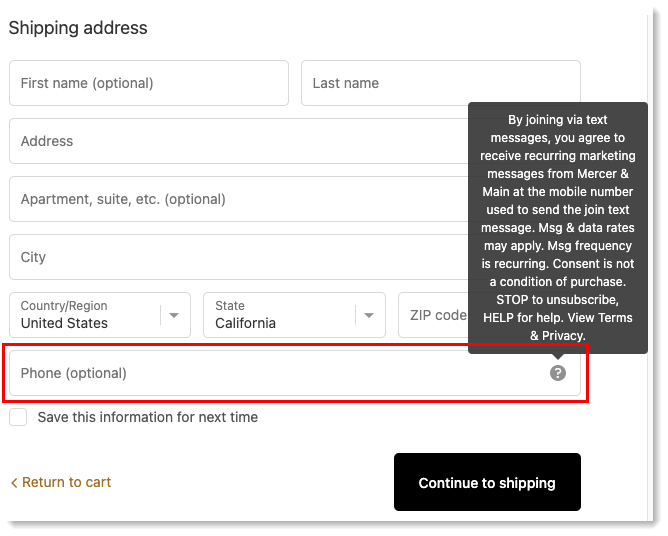The width and height of the screenshot is (668, 536).
Task: Click Continue to shipping button
Action: tap(487, 482)
